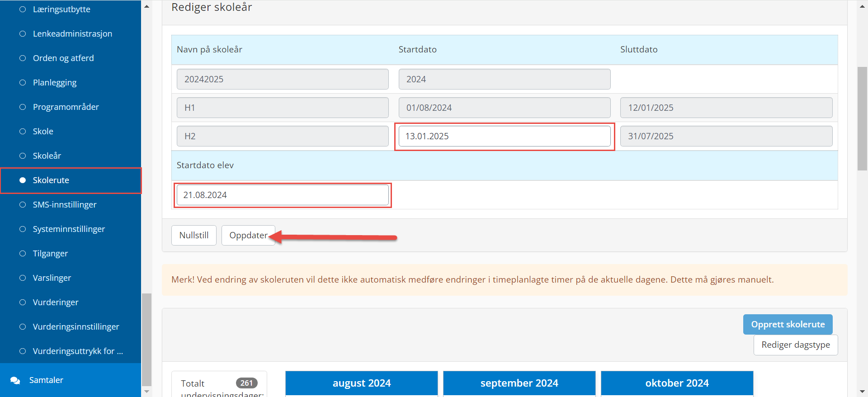Select the oktober 2024 month header
Image resolution: width=868 pixels, height=397 pixels.
pyautogui.click(x=677, y=383)
